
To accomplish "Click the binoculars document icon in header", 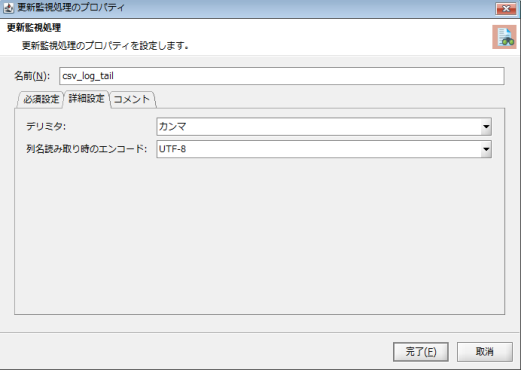I will point(504,37).
